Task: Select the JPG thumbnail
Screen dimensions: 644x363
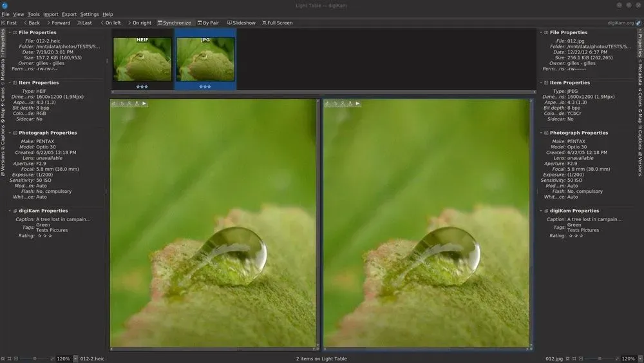Action: click(x=205, y=59)
